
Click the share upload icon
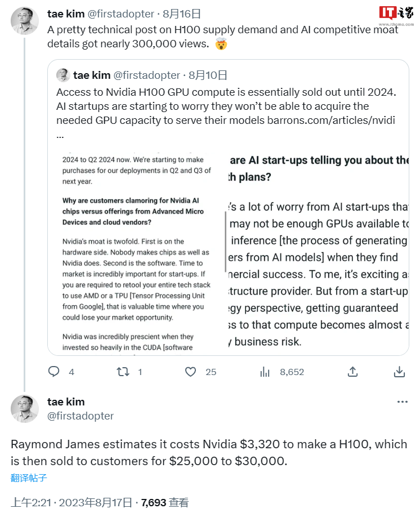pyautogui.click(x=353, y=372)
